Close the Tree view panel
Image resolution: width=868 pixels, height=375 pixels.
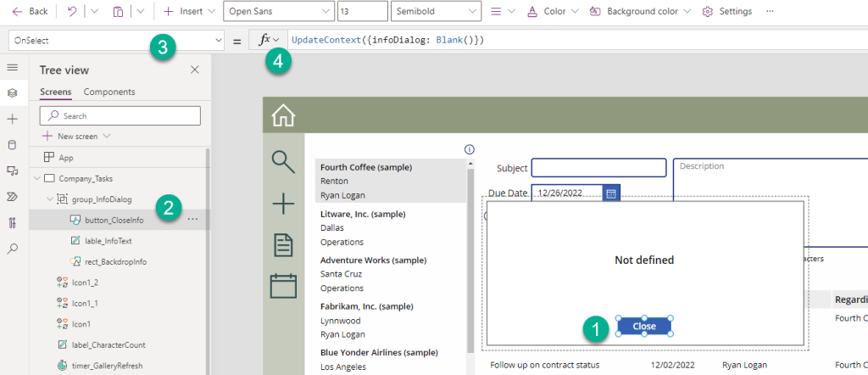pos(194,70)
